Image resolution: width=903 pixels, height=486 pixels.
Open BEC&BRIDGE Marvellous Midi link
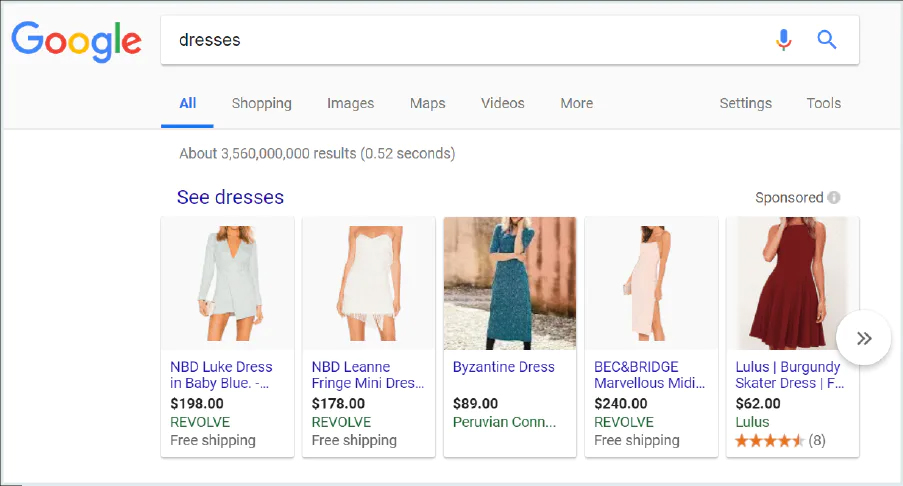pyautogui.click(x=649, y=375)
